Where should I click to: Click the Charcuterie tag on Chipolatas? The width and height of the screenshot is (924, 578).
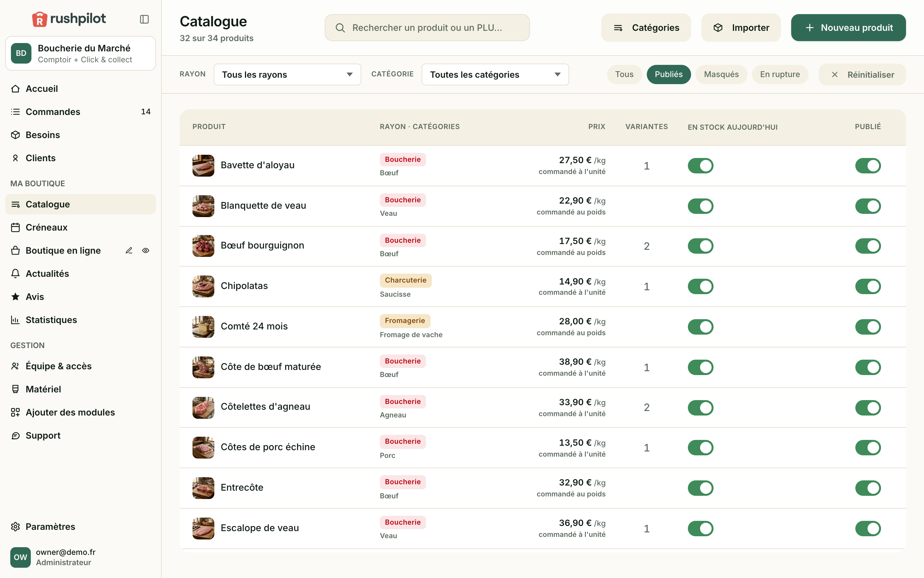pyautogui.click(x=406, y=280)
